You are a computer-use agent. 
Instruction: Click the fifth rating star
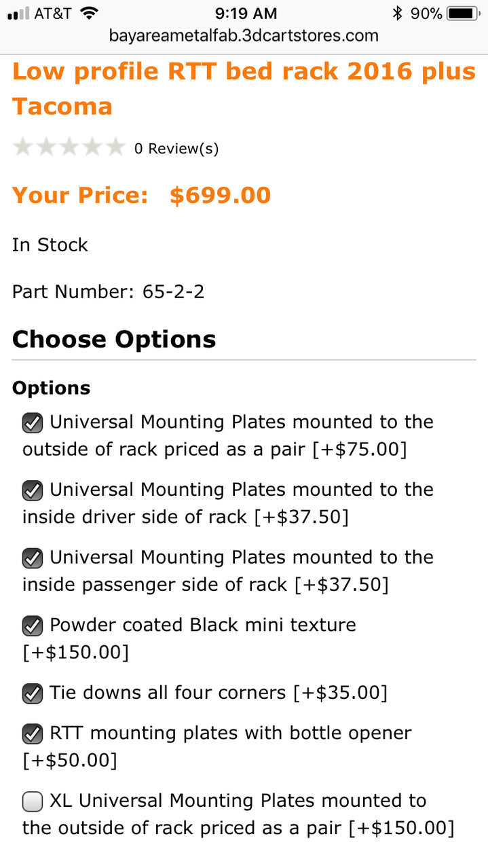[115, 147]
